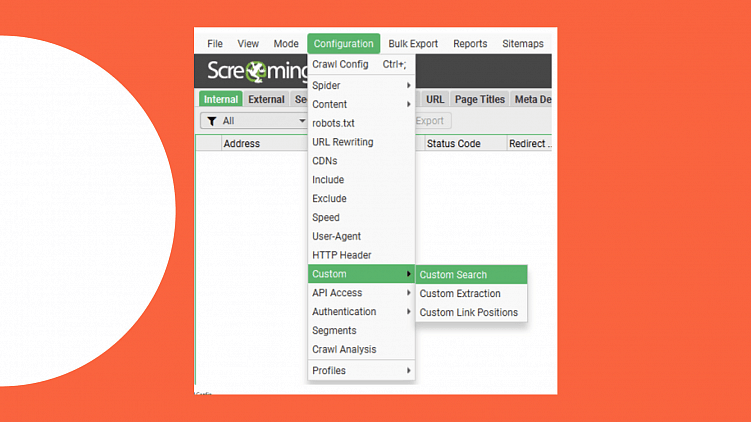The height and width of the screenshot is (422, 751).
Task: Click the Screaming Frog logo
Action: 257,71
